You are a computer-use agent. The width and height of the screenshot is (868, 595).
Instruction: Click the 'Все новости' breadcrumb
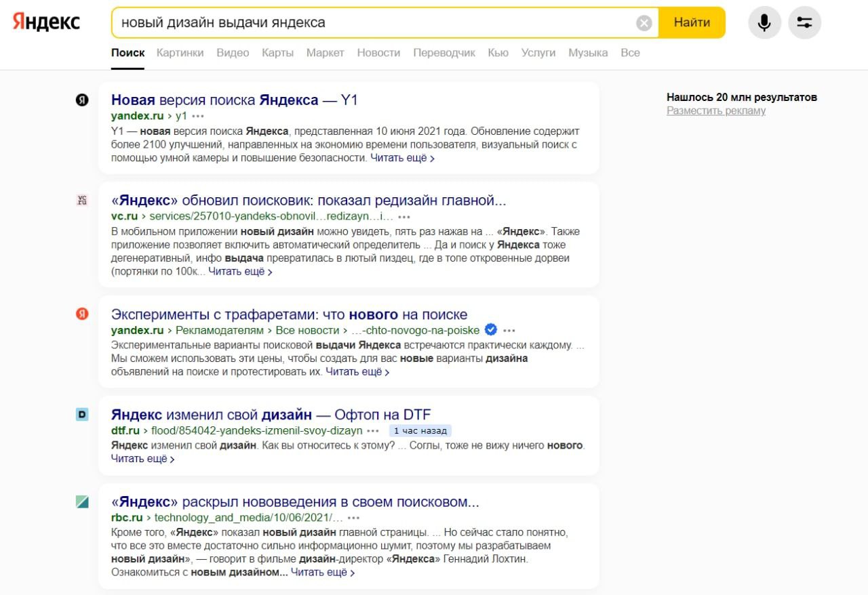pyautogui.click(x=307, y=330)
